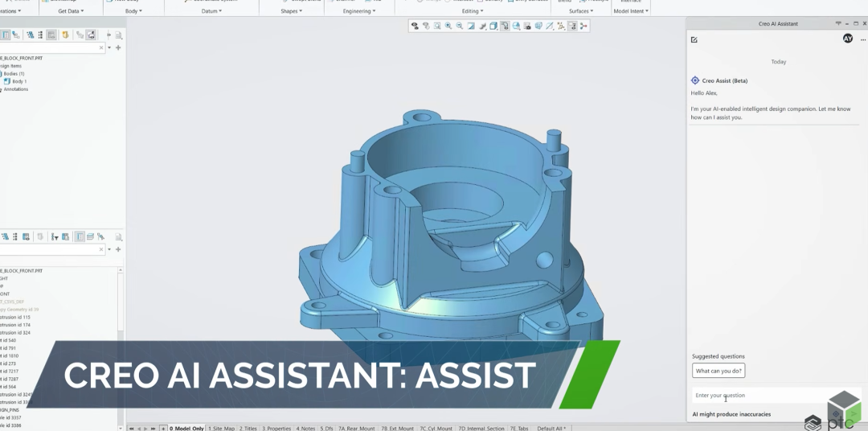Open the Surfaces ribbon group dropdown

(581, 11)
